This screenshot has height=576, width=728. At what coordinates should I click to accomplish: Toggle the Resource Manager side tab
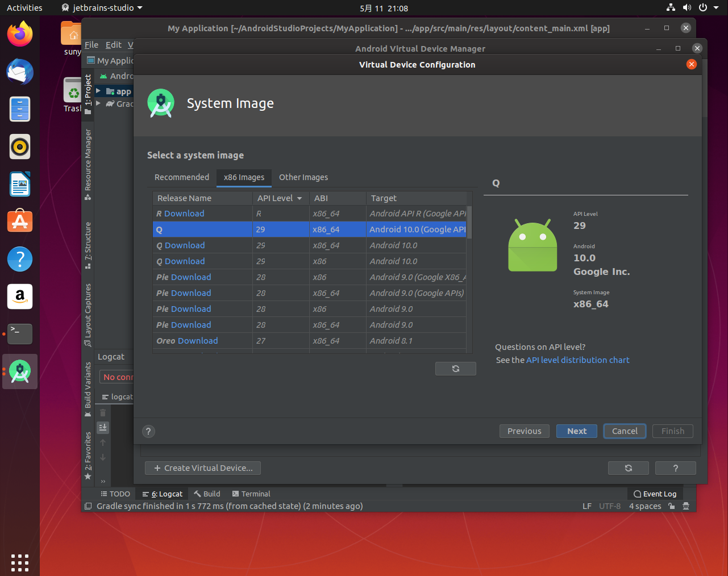point(88,164)
